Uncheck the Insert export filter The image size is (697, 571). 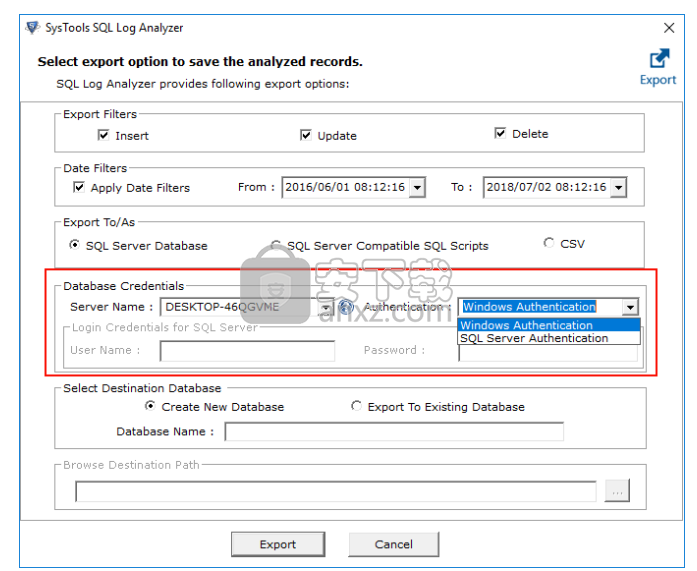tap(103, 135)
